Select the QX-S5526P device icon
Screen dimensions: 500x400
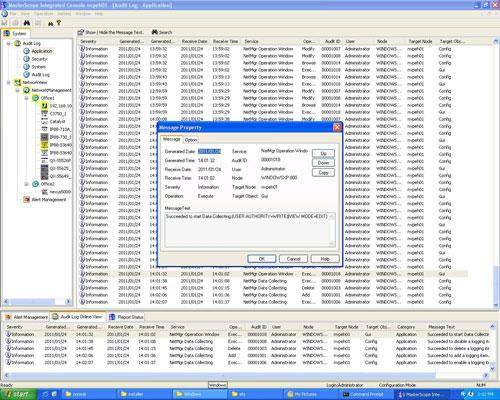tap(44, 161)
